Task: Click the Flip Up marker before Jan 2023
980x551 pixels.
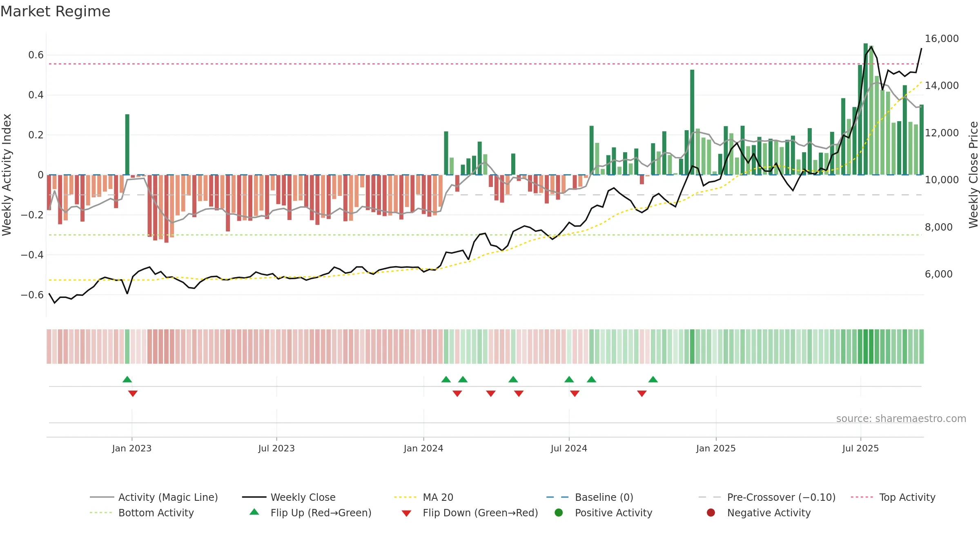Action: pyautogui.click(x=127, y=379)
